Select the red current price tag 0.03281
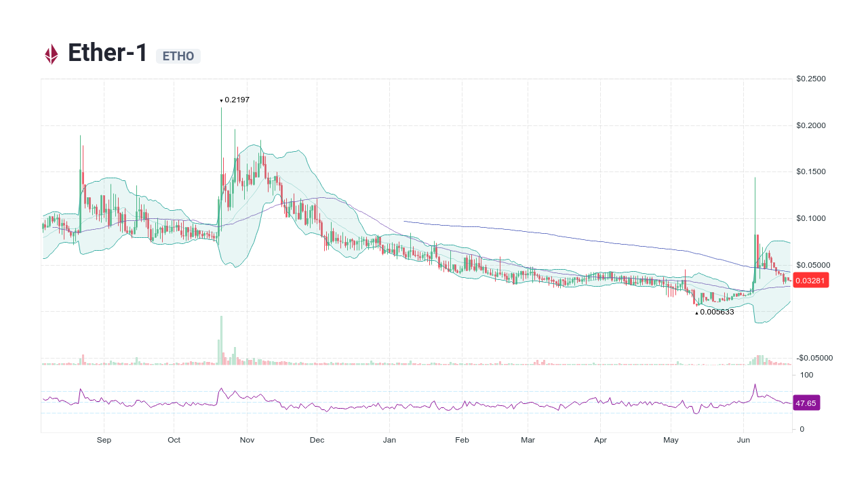This screenshot has width=868, height=488. [x=811, y=280]
